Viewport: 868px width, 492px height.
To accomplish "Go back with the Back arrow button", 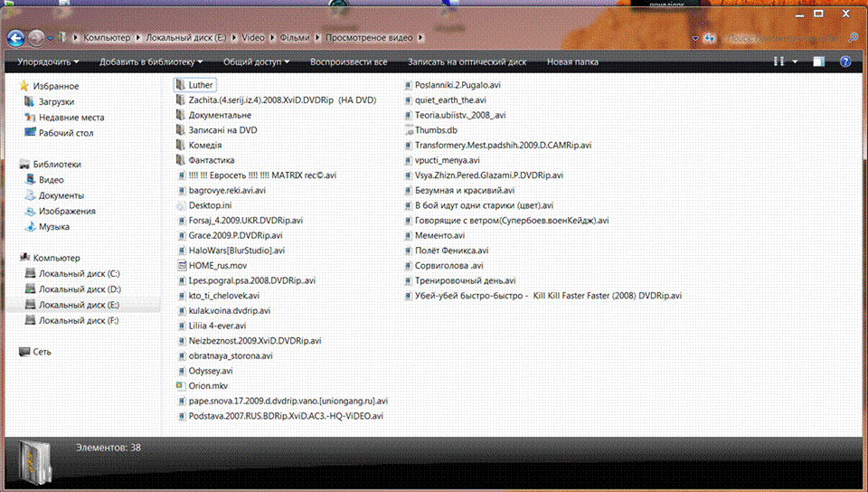I will click(x=15, y=38).
